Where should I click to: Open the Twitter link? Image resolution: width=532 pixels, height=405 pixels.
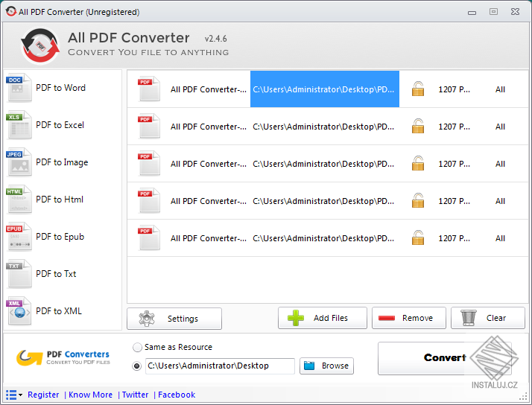pyautogui.click(x=135, y=395)
